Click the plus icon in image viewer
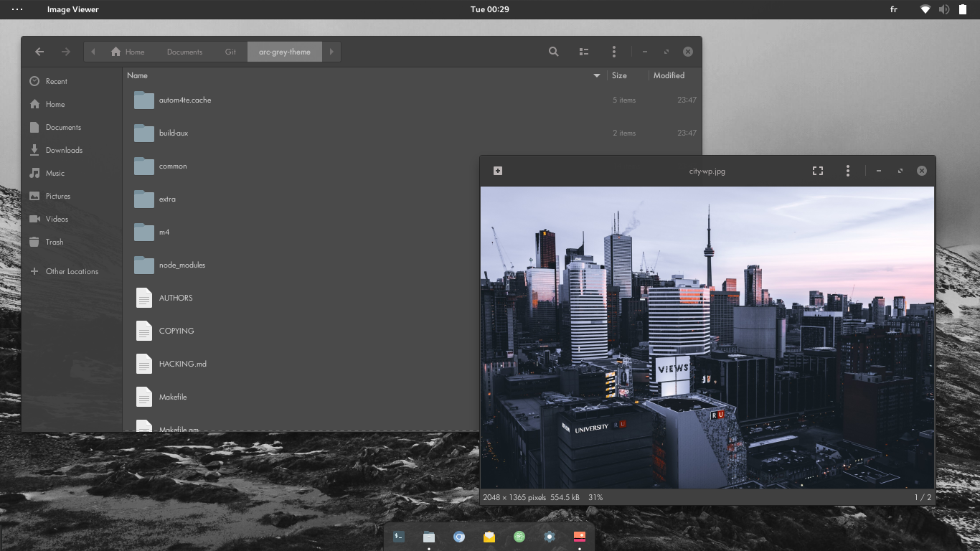This screenshot has height=551, width=980. point(498,171)
